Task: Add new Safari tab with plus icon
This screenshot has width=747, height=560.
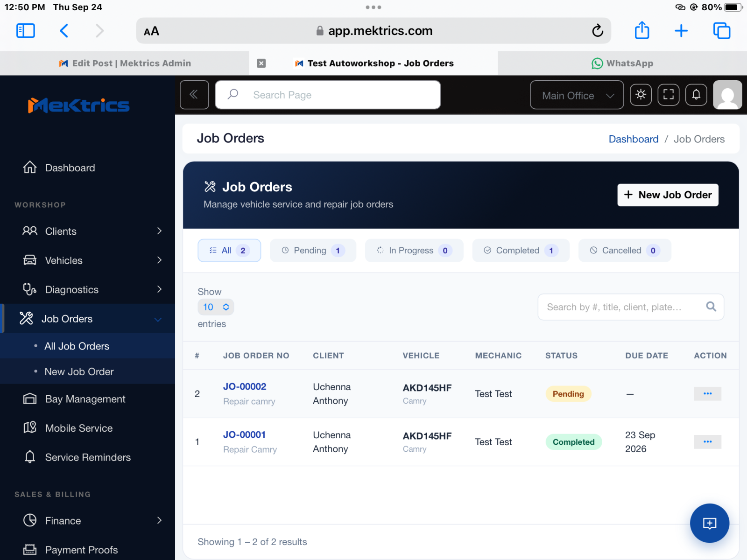Action: [681, 31]
